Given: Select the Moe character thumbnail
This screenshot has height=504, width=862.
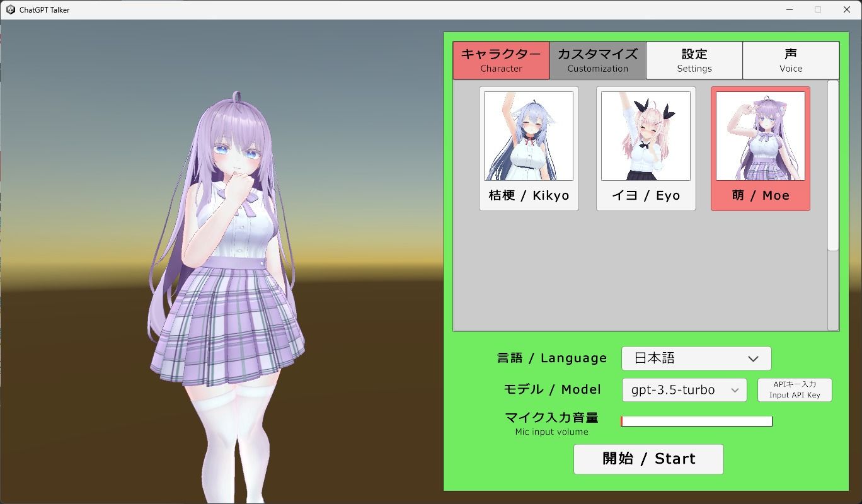Looking at the screenshot, I should pos(761,136).
